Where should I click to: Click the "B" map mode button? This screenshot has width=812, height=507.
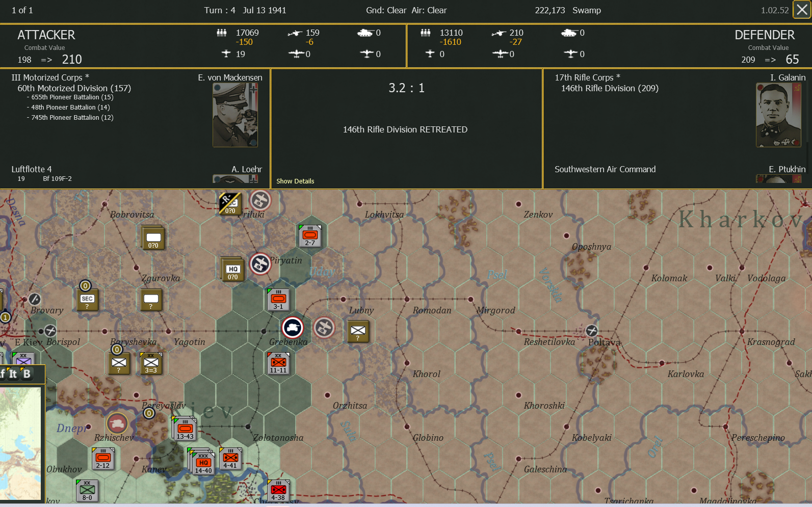click(x=27, y=373)
